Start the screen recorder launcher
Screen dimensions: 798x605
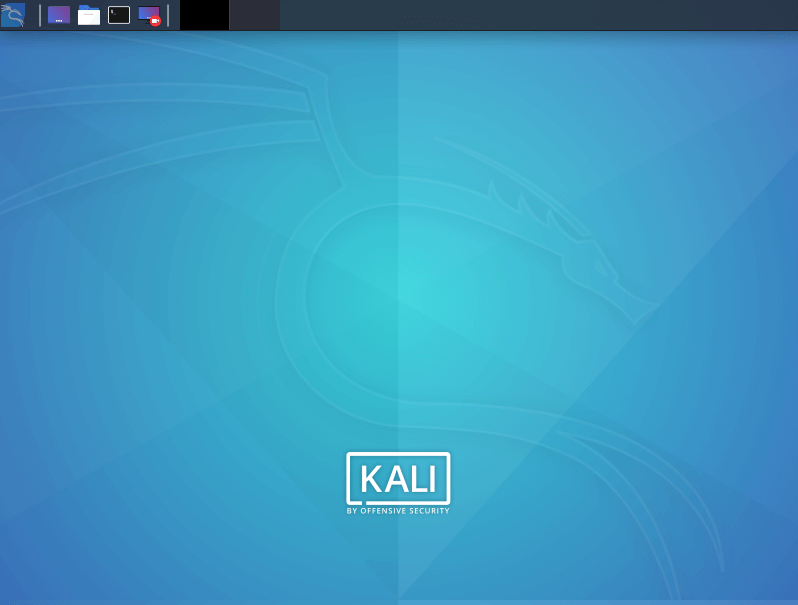(148, 14)
